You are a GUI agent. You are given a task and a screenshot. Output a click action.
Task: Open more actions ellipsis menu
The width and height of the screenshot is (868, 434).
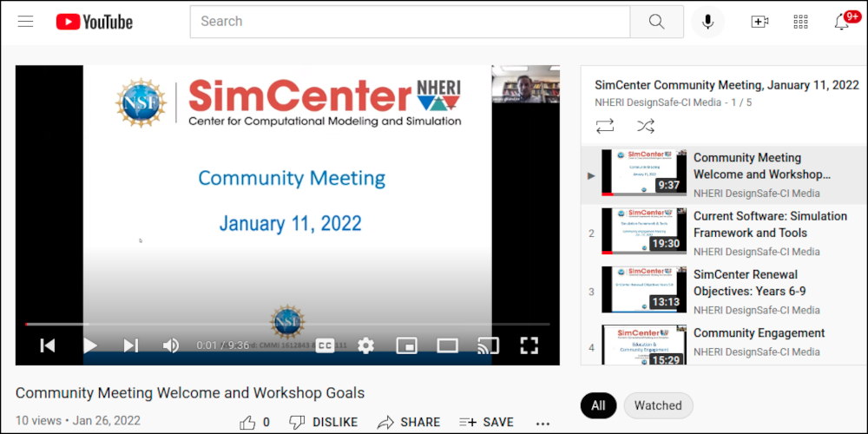click(543, 424)
